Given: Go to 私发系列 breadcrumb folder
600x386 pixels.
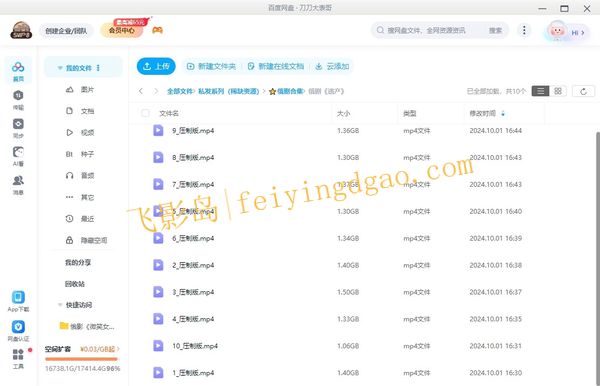Looking at the screenshot, I should (228, 91).
